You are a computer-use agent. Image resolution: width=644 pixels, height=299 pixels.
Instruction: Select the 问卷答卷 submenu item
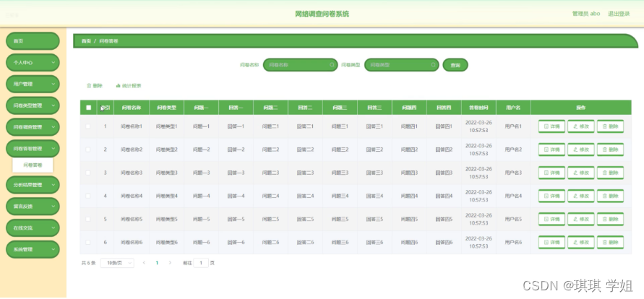[33, 165]
